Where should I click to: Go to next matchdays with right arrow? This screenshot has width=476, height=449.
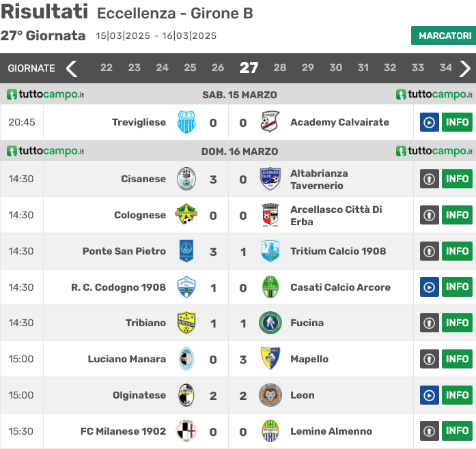click(465, 68)
